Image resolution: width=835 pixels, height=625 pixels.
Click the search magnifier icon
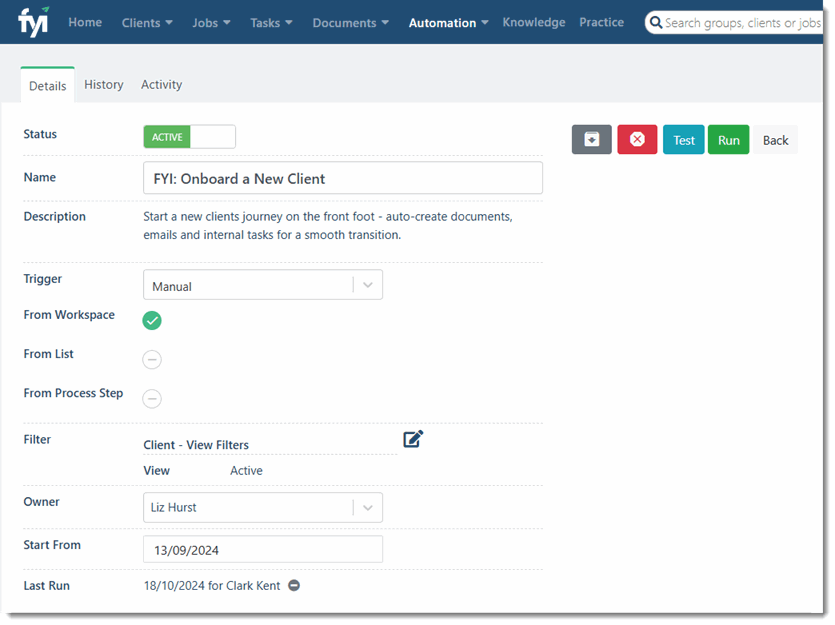(x=656, y=23)
